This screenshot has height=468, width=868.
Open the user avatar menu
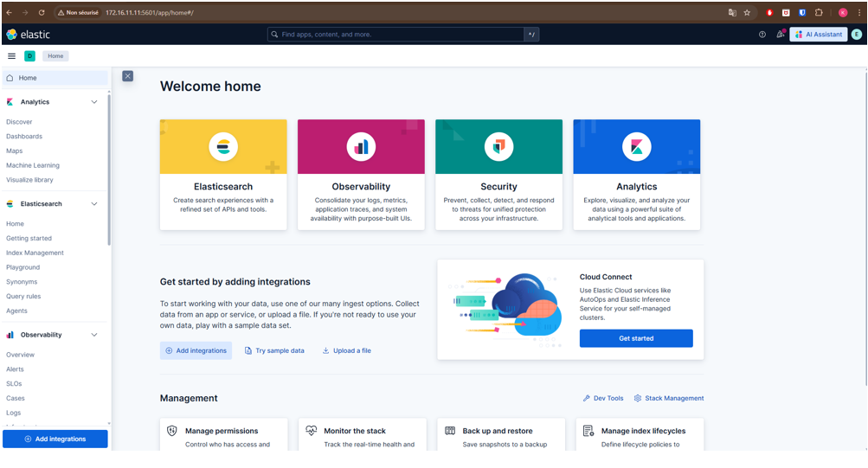pos(857,35)
